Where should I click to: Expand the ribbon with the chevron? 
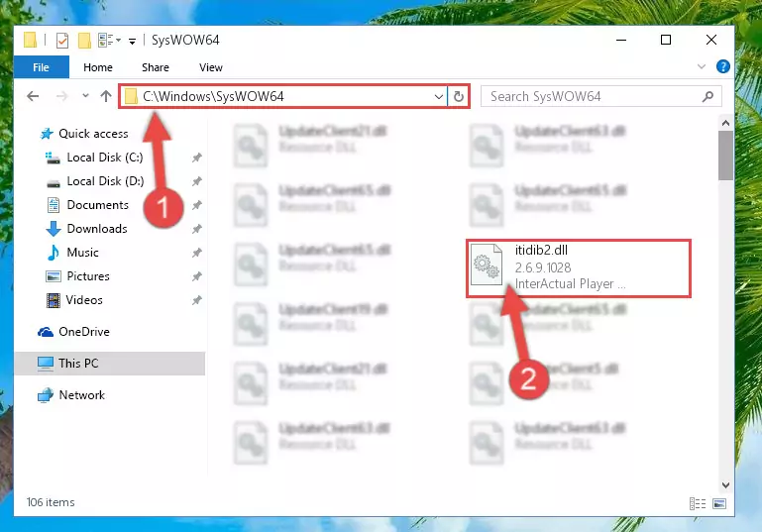click(702, 66)
